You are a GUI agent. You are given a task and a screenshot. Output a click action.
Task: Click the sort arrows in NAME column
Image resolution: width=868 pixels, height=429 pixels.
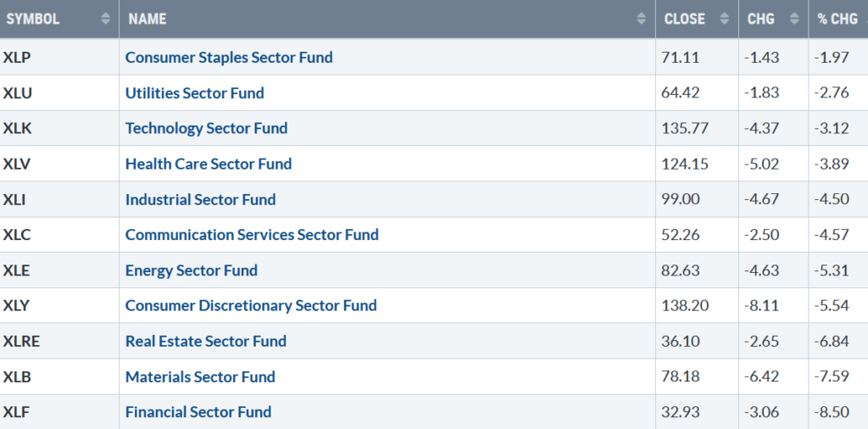pyautogui.click(x=641, y=19)
